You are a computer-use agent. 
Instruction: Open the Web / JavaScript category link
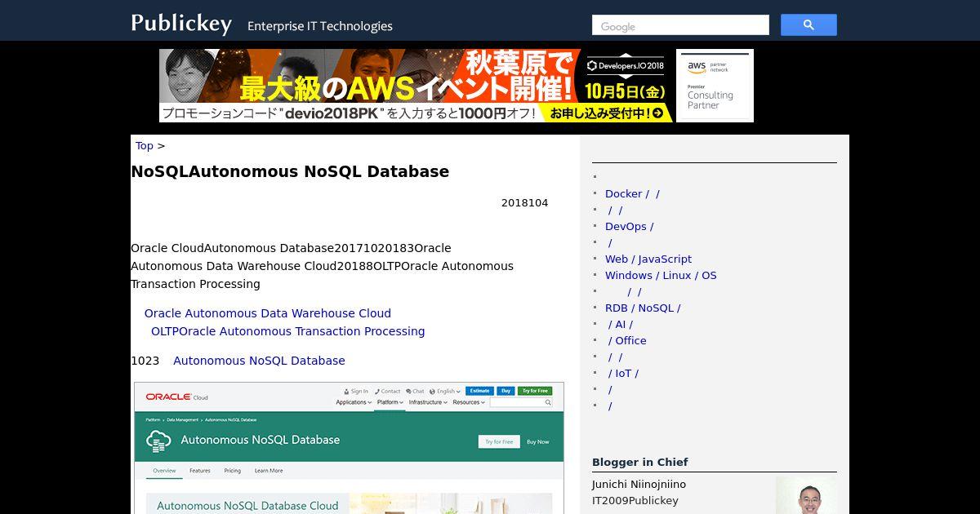point(648,259)
